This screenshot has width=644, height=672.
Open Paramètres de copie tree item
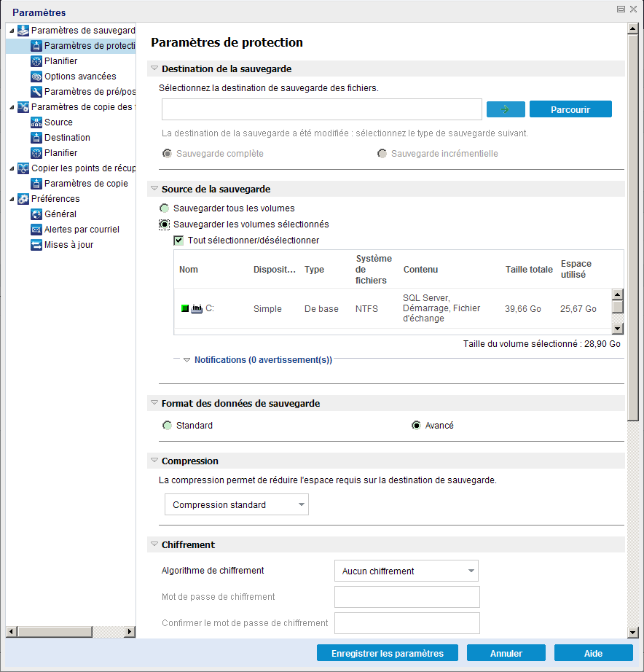click(86, 184)
